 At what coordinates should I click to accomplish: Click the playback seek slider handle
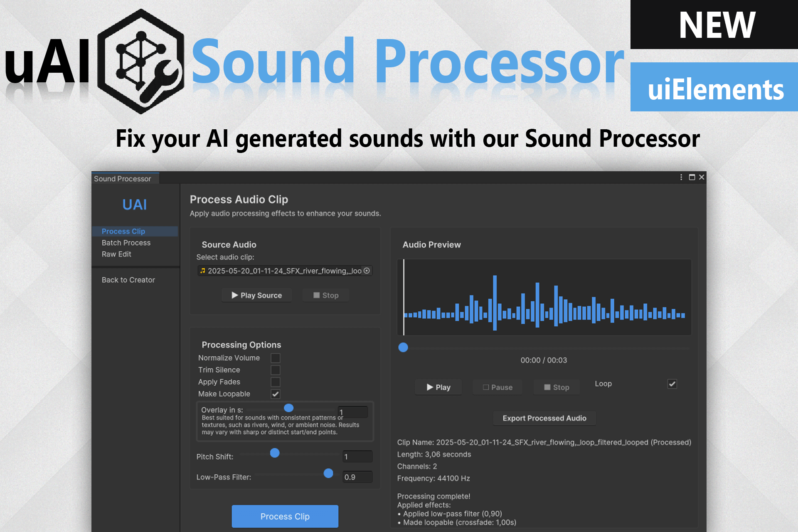click(403, 347)
